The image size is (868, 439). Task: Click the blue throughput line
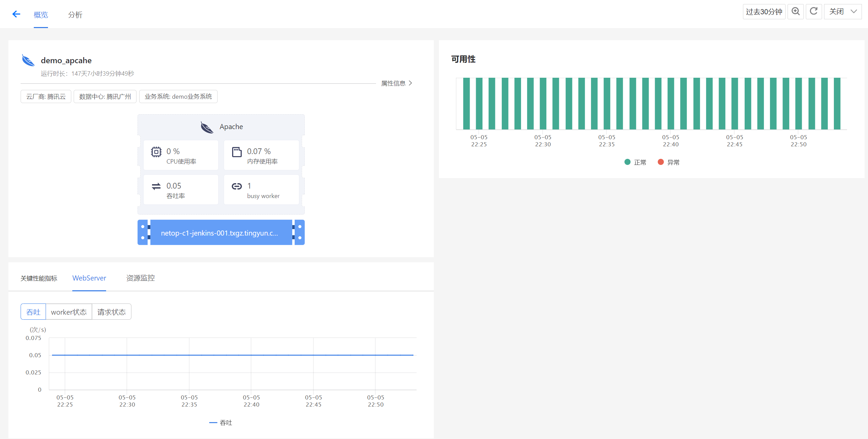[x=232, y=355]
